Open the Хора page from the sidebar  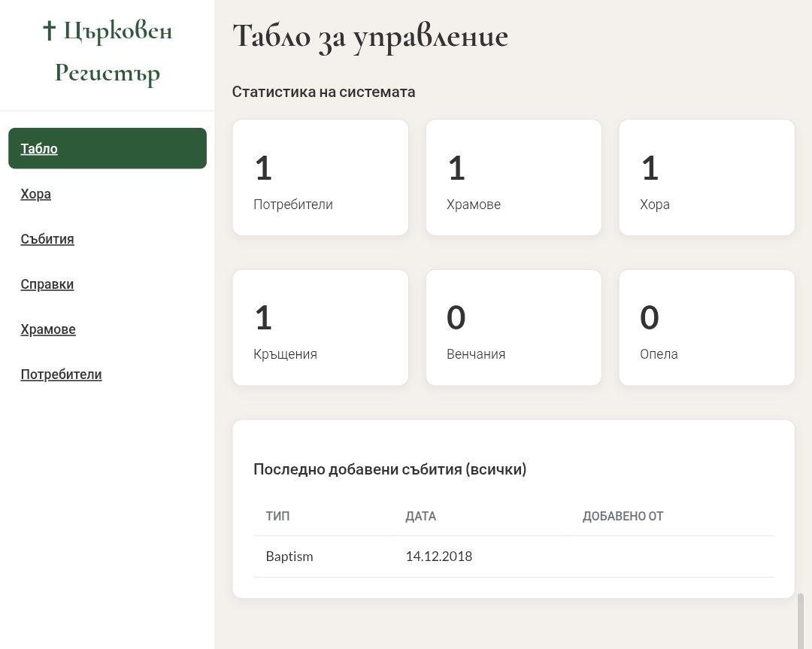click(35, 194)
